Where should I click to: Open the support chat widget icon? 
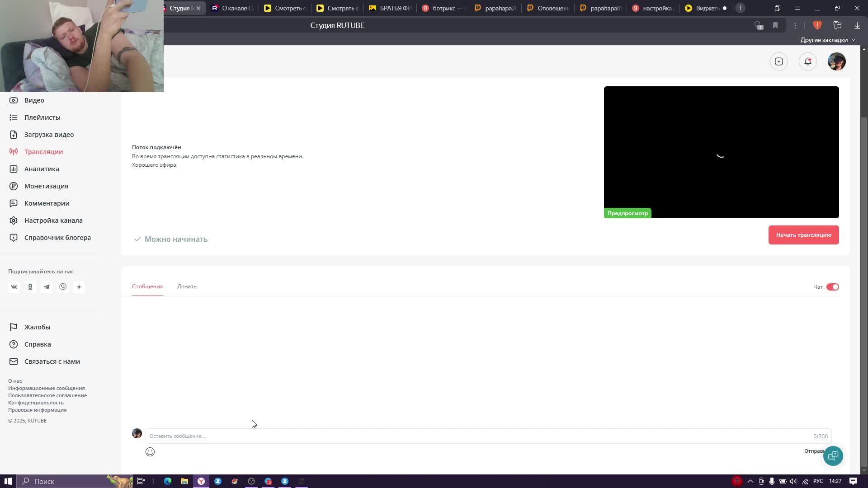tap(833, 455)
